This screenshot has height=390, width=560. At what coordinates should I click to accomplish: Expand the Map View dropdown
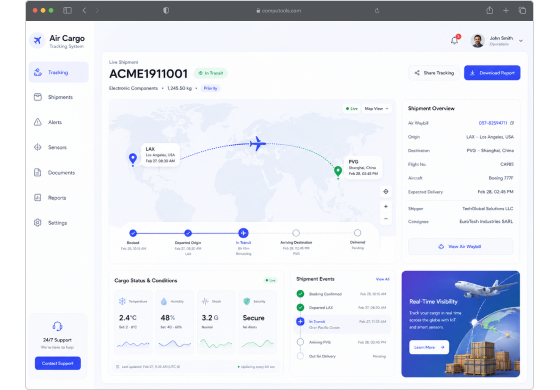[376, 109]
